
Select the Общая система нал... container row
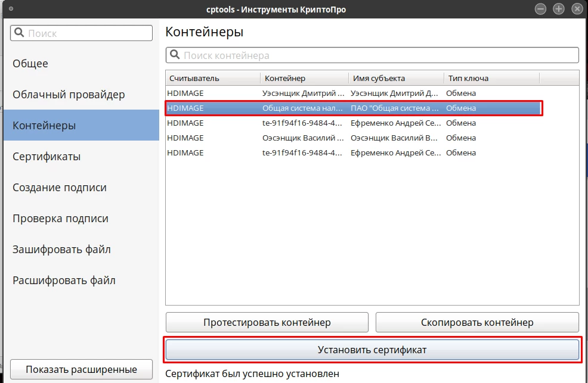tap(353, 108)
